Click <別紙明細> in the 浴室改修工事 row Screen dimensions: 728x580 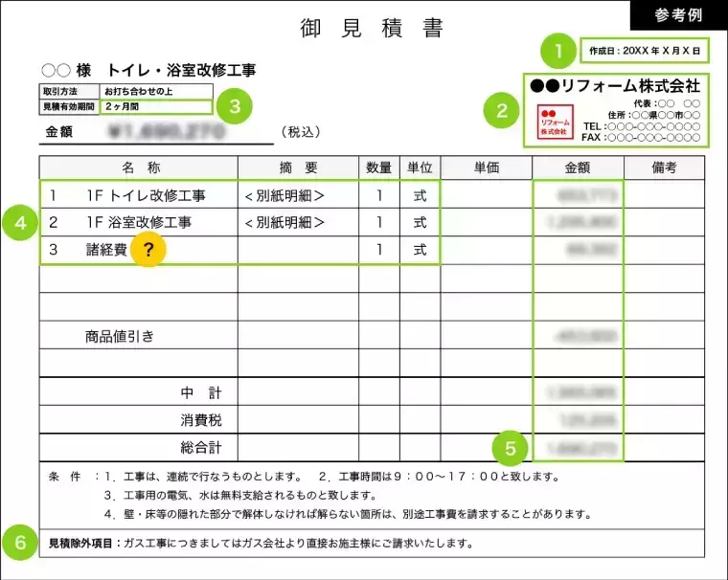[284, 223]
